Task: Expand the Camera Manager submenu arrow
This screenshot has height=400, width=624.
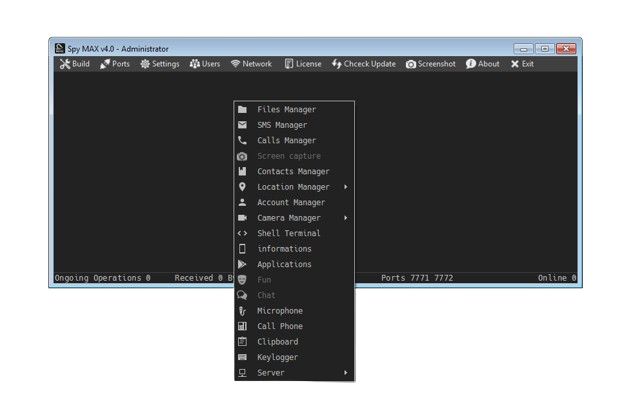Action: pyautogui.click(x=346, y=218)
